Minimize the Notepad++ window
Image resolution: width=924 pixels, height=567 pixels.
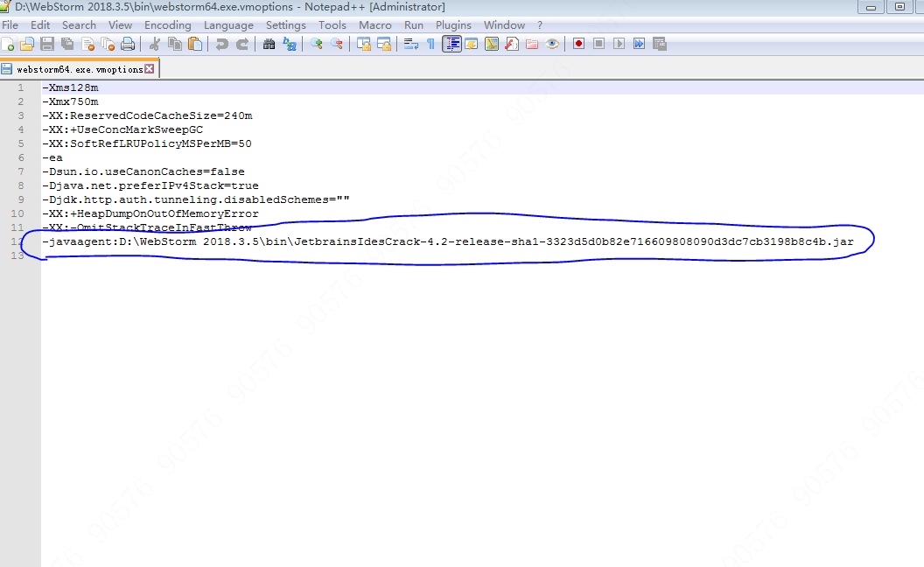click(871, 7)
